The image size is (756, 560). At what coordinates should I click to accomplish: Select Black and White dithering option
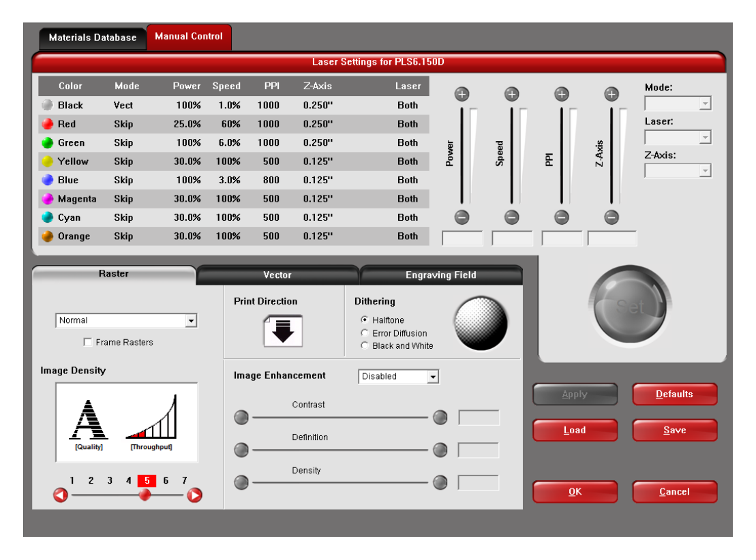click(x=365, y=345)
